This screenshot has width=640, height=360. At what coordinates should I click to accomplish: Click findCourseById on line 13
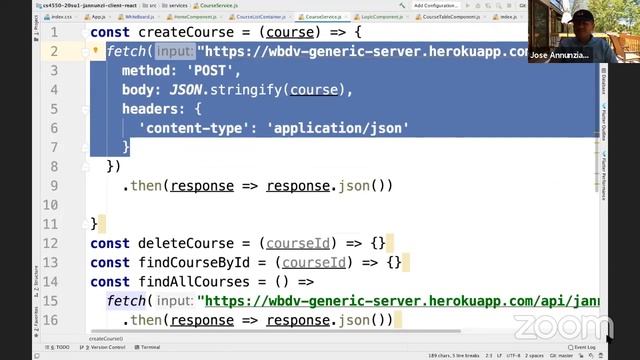[x=194, y=262]
